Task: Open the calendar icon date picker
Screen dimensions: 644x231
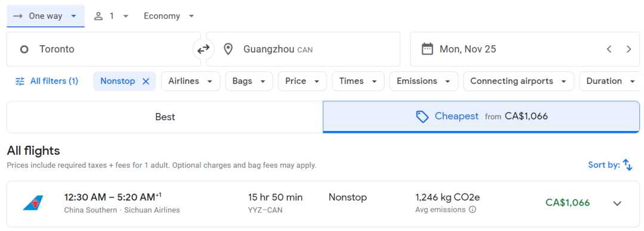Action: tap(428, 49)
